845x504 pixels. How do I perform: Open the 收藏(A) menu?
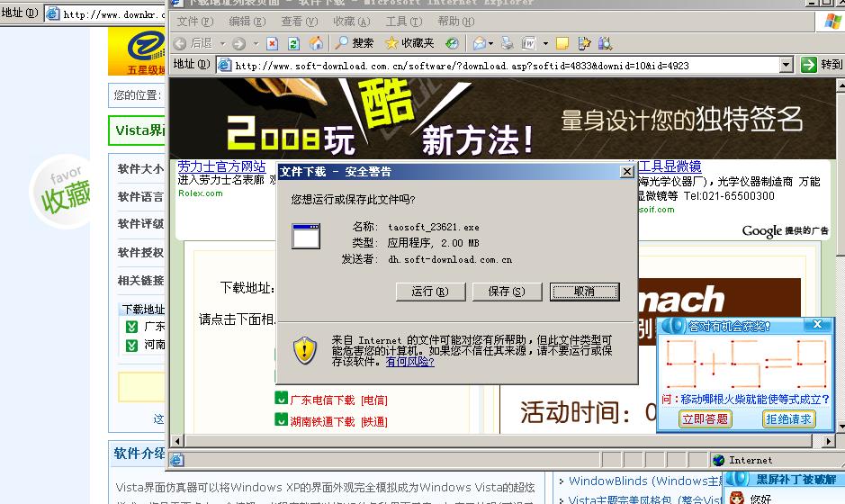(x=351, y=22)
